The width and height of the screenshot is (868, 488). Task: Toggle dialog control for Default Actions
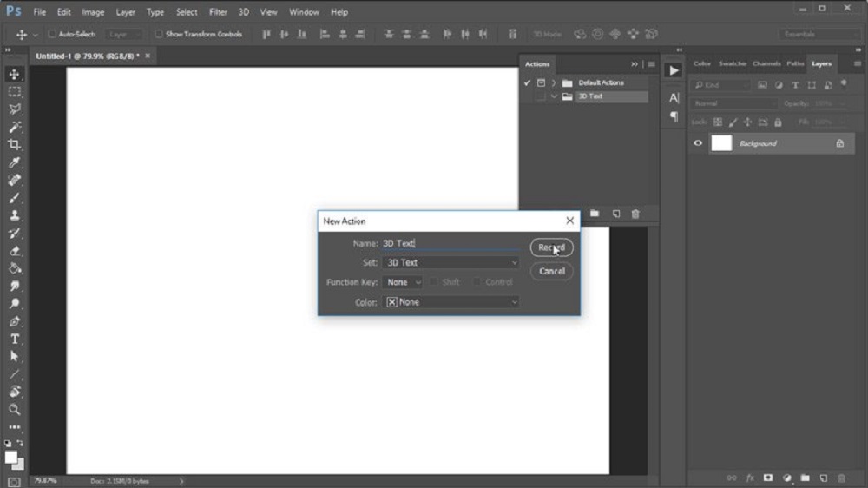coord(541,83)
